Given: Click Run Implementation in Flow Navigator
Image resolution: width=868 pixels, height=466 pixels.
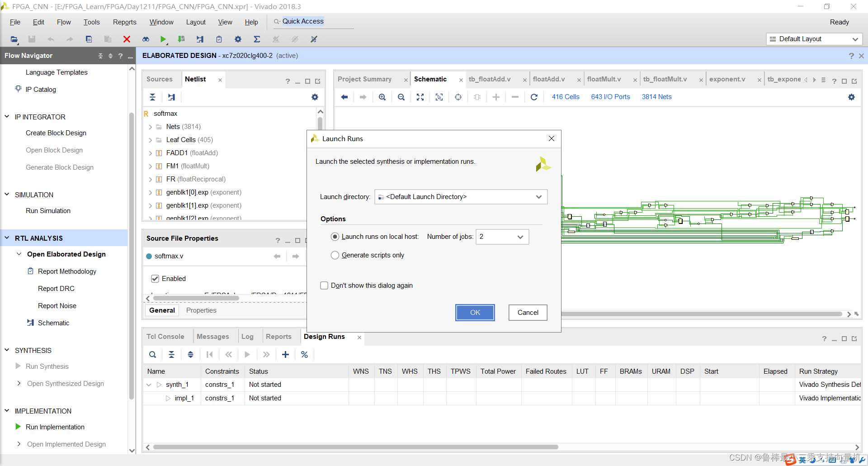Looking at the screenshot, I should coord(55,427).
